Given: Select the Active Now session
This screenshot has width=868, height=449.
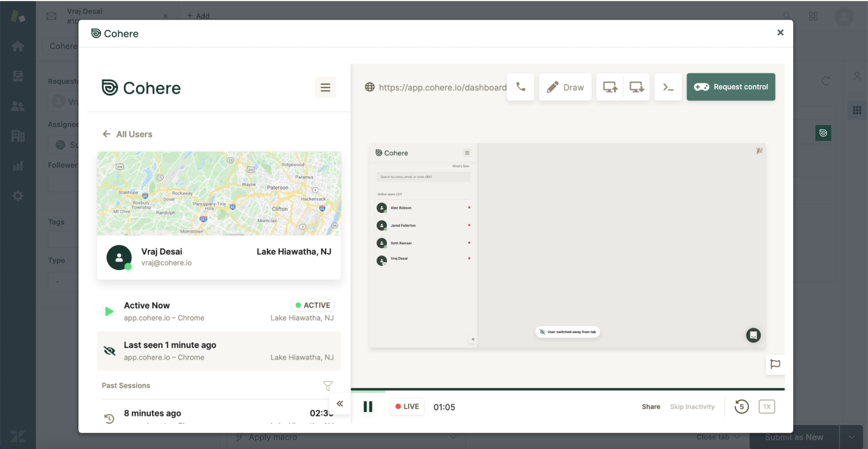Looking at the screenshot, I should [x=219, y=311].
